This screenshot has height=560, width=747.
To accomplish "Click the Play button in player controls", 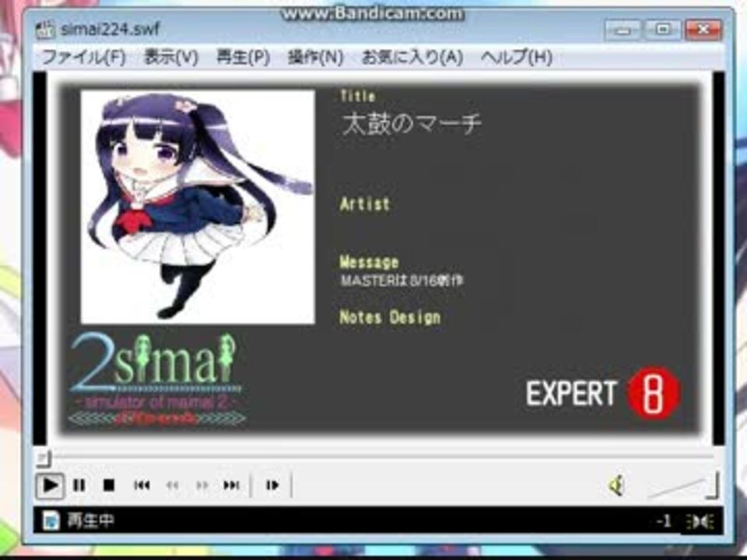I will point(50,485).
